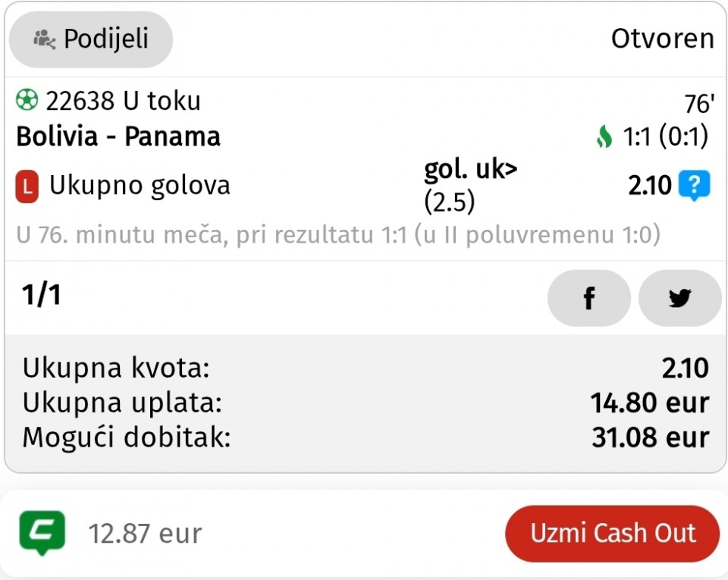
Task: Click the 22638 U toku match ID
Action: [123, 100]
